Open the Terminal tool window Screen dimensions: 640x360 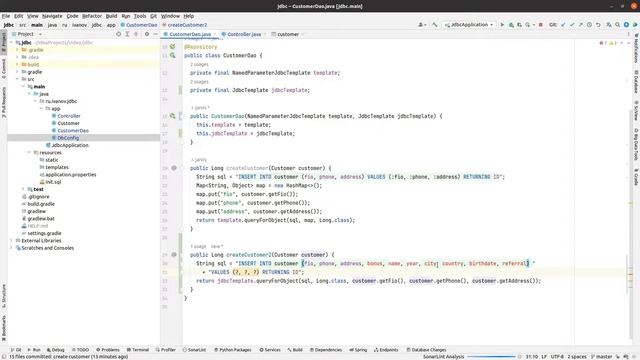coord(138,350)
